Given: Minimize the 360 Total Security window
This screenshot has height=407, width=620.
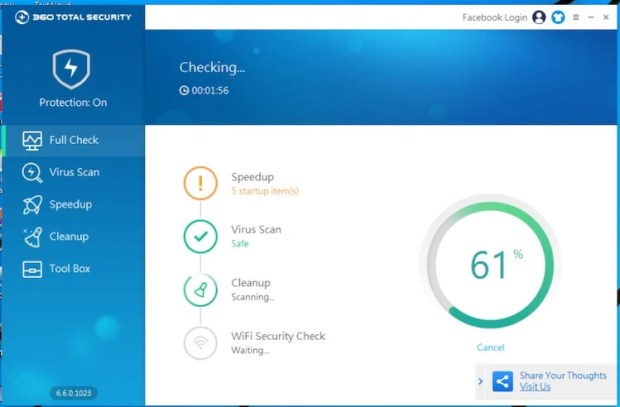Looking at the screenshot, I should [x=591, y=17].
